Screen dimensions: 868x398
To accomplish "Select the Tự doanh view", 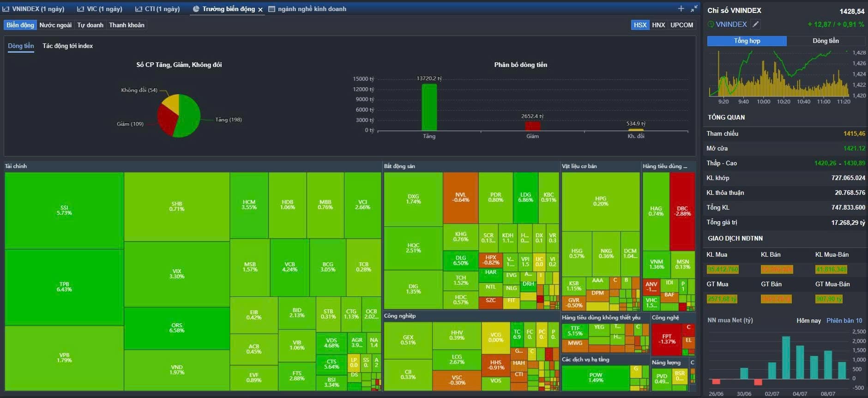I will [90, 25].
